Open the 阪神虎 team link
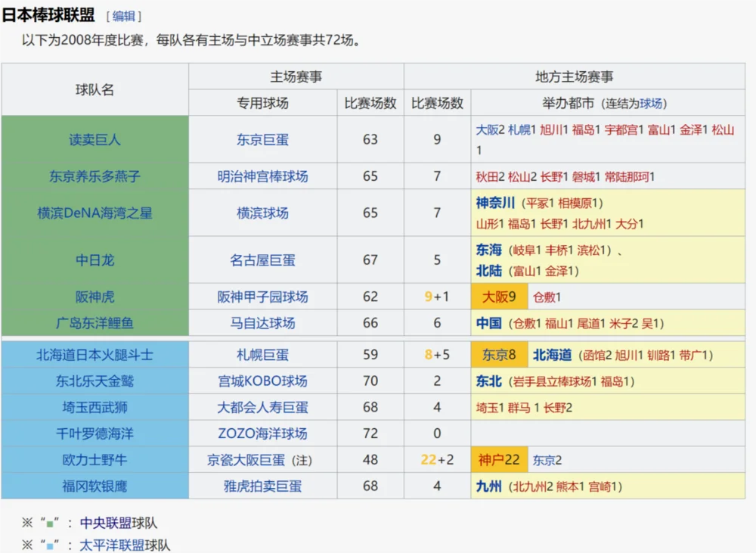 point(94,297)
